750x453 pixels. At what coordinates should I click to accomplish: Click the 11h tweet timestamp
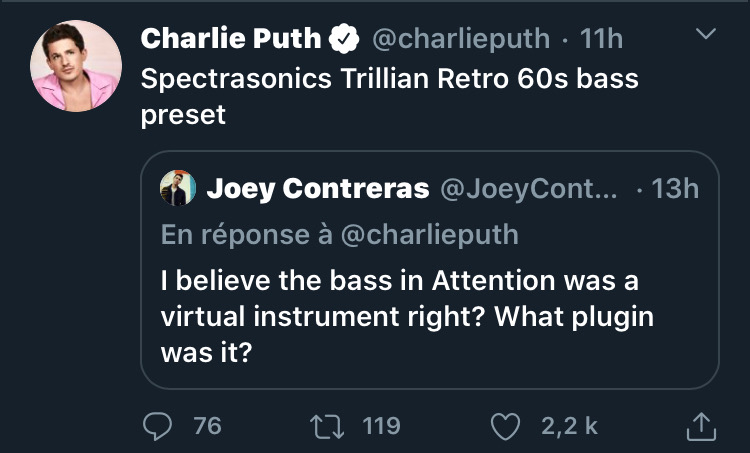click(x=601, y=39)
